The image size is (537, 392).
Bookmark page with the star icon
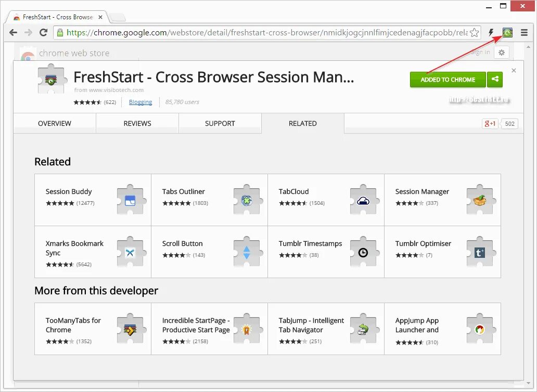pos(475,33)
